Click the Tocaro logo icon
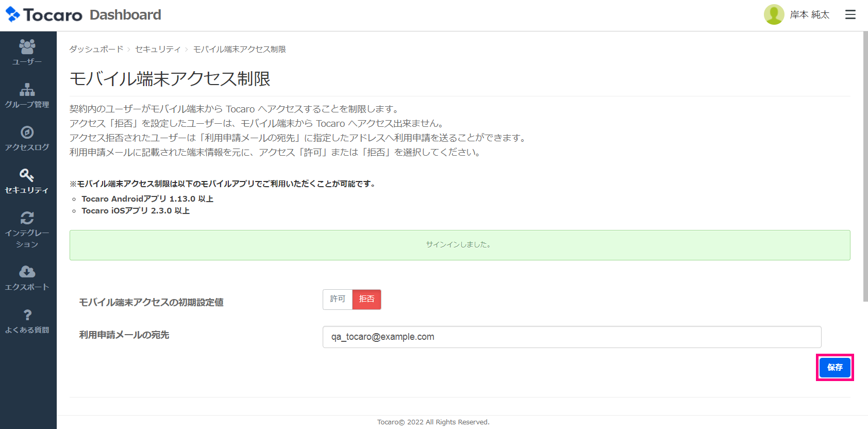The width and height of the screenshot is (868, 429). click(x=13, y=14)
